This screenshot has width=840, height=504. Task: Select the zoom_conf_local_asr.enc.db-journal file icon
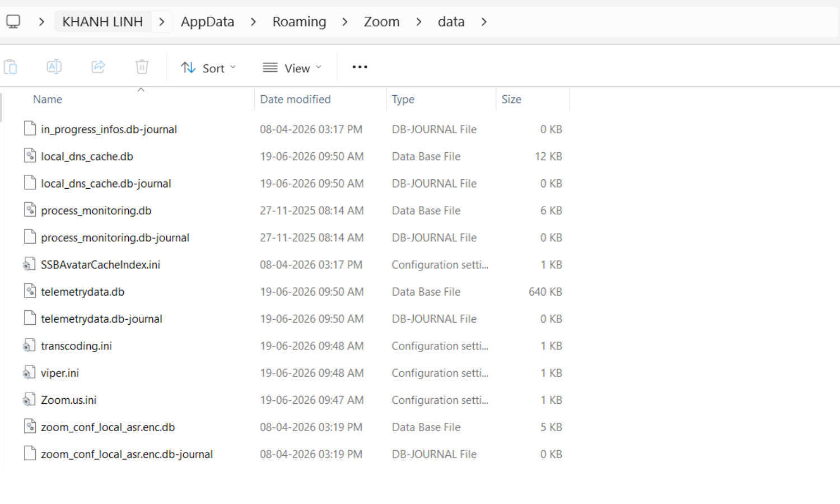30,454
